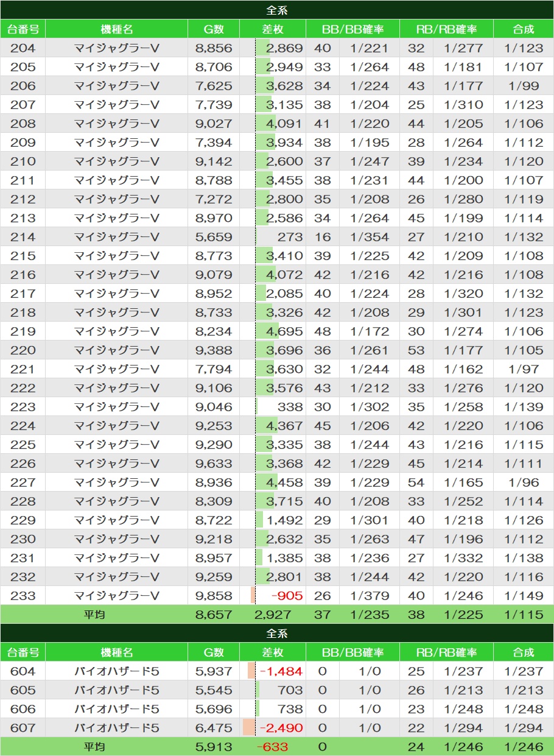Click the G数 value 9,633
The image size is (554, 756).
[x=214, y=464]
